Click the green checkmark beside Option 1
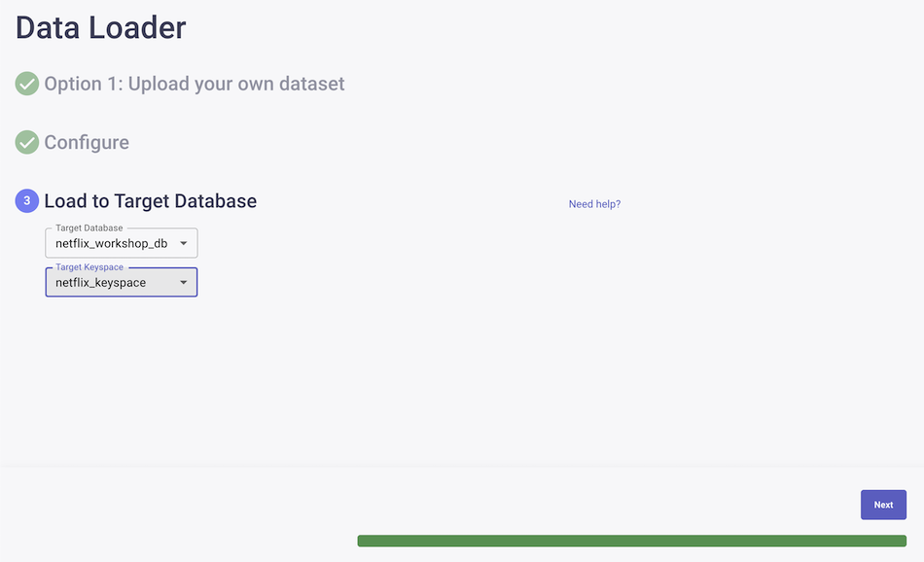Viewport: 924px width, 562px height. [26, 84]
